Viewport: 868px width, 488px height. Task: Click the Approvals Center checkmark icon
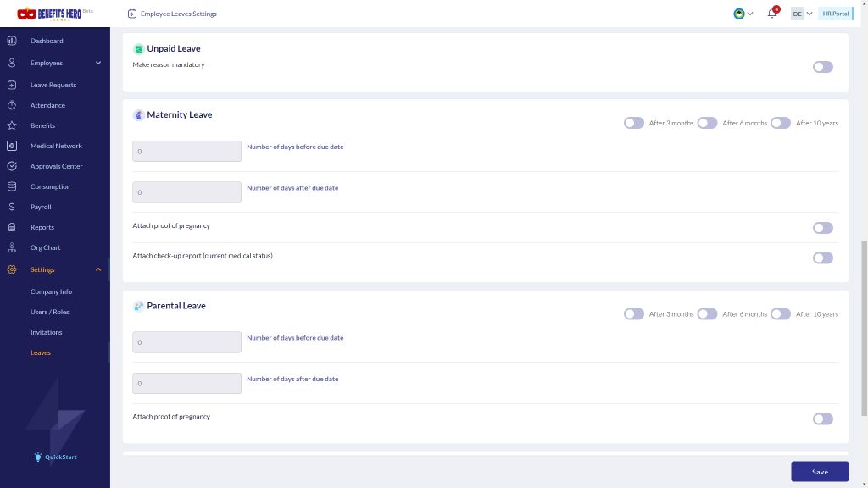click(12, 166)
